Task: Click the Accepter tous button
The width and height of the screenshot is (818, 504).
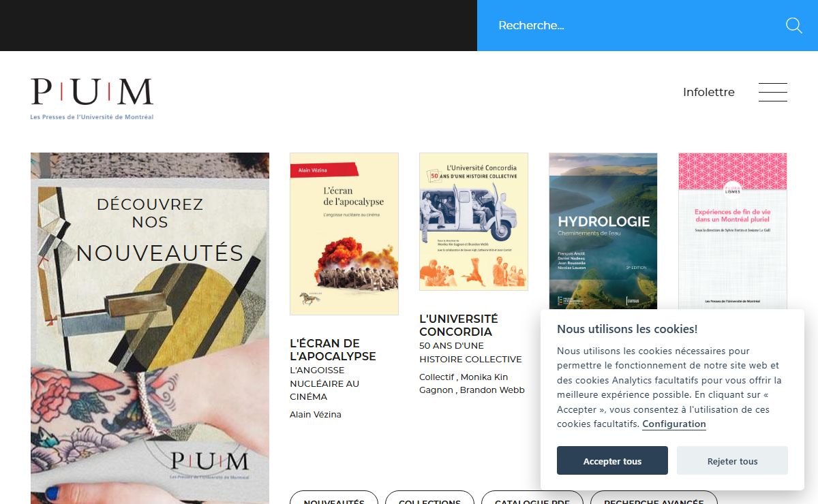Action: point(612,461)
